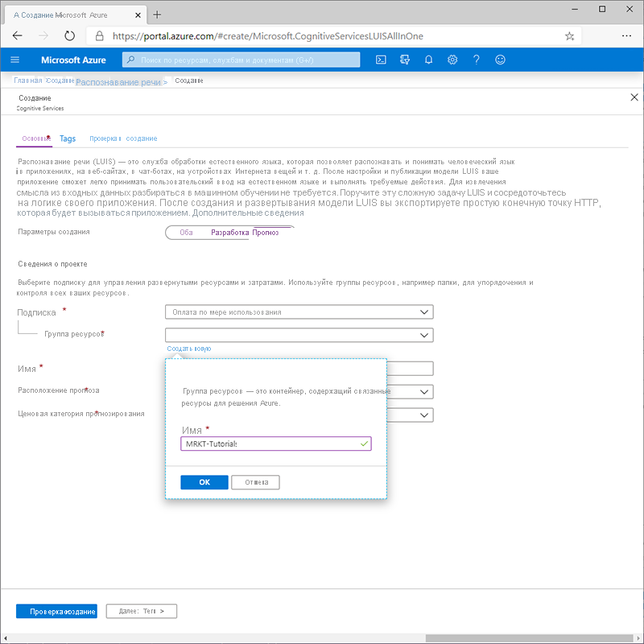This screenshot has width=644, height=644.
Task: Open the Ценовая категория прогнозирования dropdown arrow
Action: coord(424,415)
